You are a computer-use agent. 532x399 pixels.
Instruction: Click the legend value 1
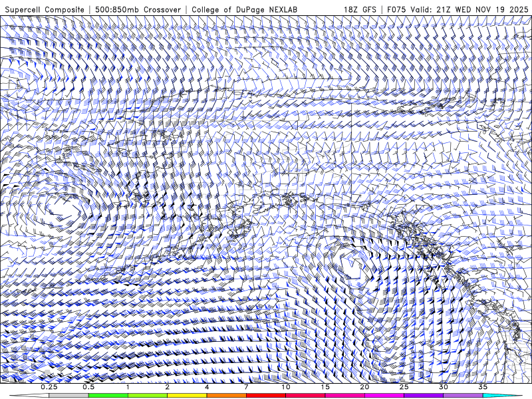pyautogui.click(x=128, y=387)
